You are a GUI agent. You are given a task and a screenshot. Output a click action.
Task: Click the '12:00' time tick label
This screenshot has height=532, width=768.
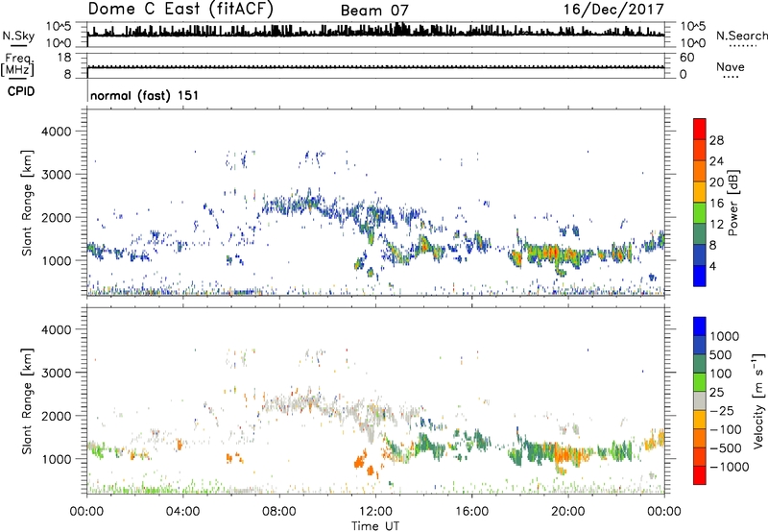(x=375, y=512)
